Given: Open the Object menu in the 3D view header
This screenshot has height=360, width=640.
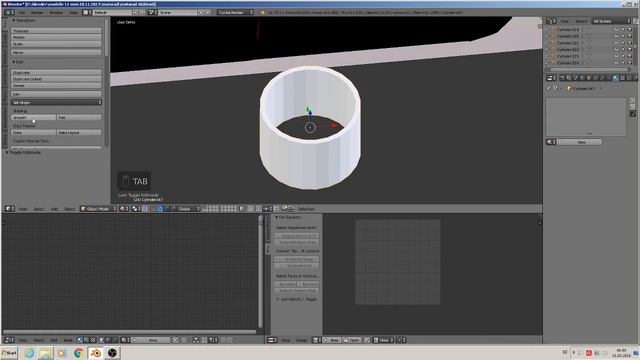Looking at the screenshot, I should 69,209.
